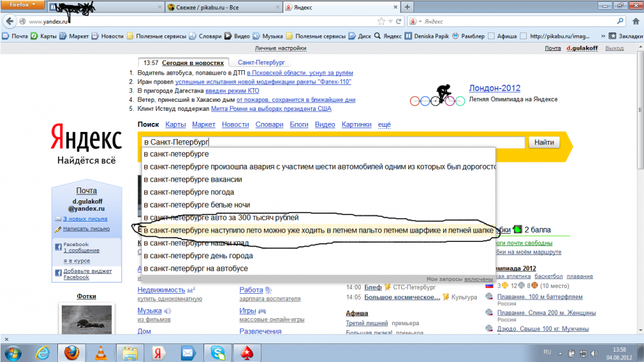Open the hedgehog photo thumbnail under Фотки
Viewport: 644px width, 362px height.
pos(86,319)
